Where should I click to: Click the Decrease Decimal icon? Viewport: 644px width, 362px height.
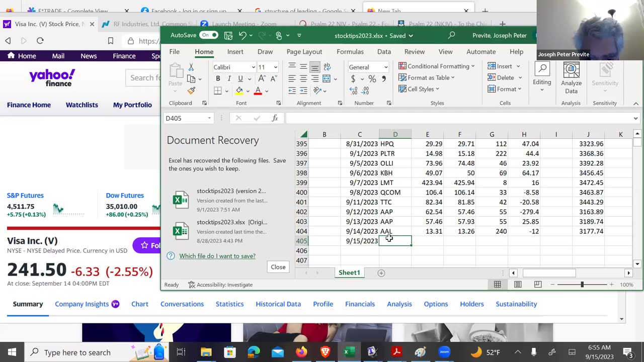366,90
